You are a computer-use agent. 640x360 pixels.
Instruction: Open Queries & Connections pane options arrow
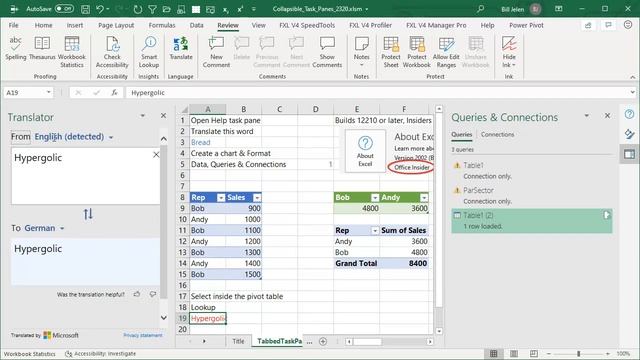(x=587, y=116)
